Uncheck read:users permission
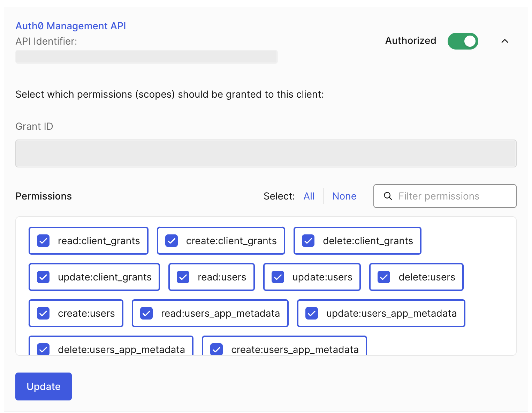 (183, 277)
